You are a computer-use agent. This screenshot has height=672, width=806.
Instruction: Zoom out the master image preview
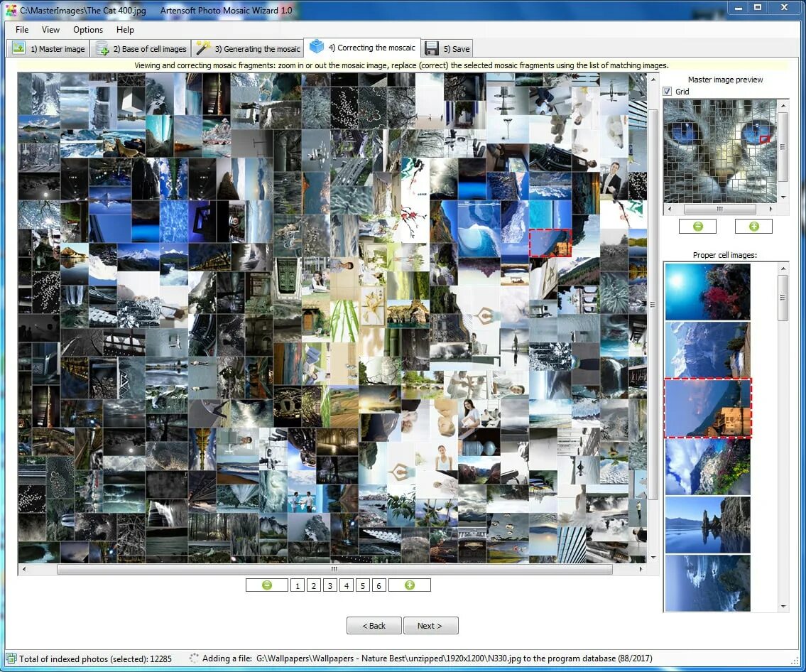click(697, 226)
